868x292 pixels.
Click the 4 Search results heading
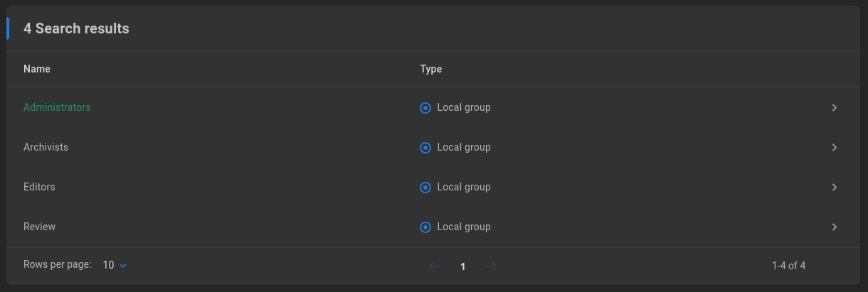coord(76,28)
